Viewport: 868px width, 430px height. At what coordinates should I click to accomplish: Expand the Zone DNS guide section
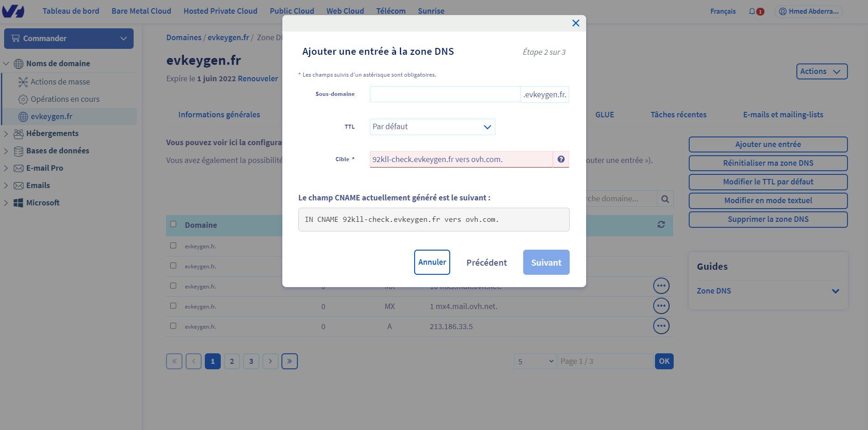pyautogui.click(x=835, y=291)
